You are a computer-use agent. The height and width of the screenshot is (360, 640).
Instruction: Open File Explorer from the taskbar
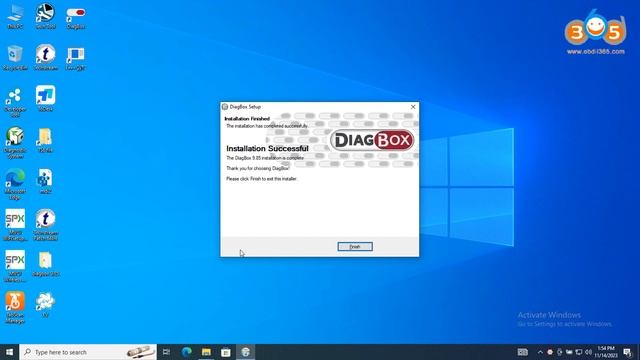206,352
